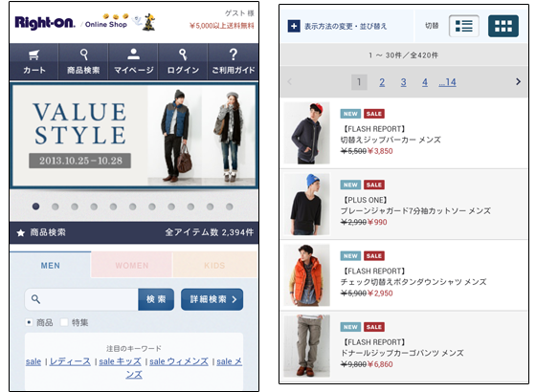The height and width of the screenshot is (392, 536).
Task: Select the second carousel dot indicator
Action: (x=56, y=207)
